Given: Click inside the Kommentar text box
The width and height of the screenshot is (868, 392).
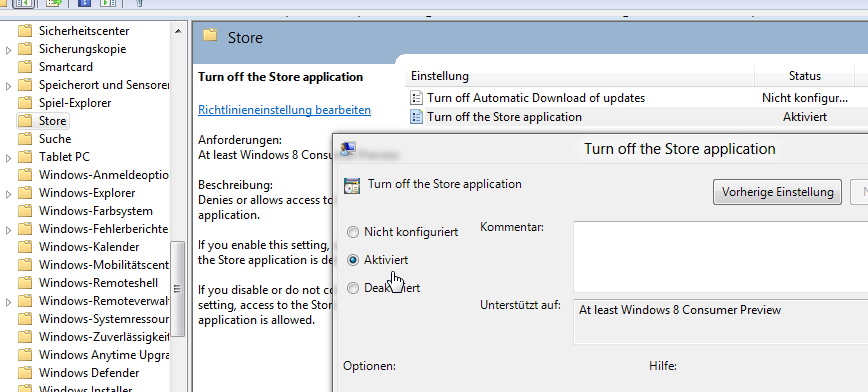Looking at the screenshot, I should click(720, 257).
